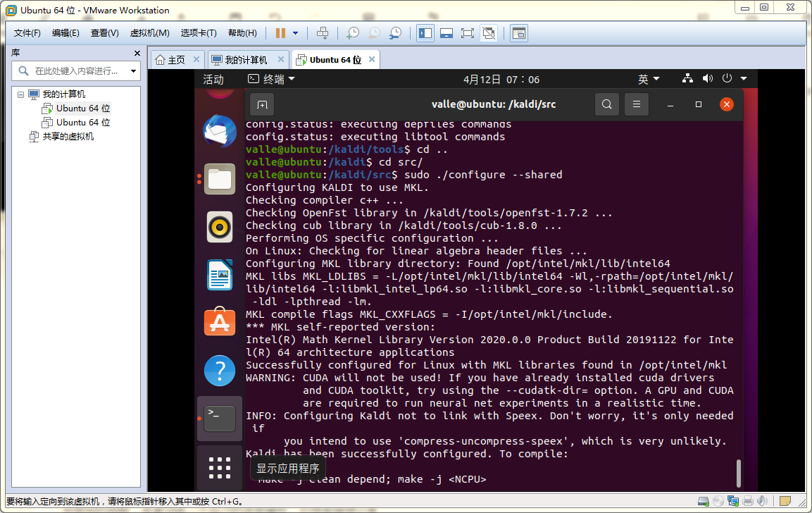Open the 活动 overview in Ubuntu
This screenshot has height=513, width=812.
(213, 80)
